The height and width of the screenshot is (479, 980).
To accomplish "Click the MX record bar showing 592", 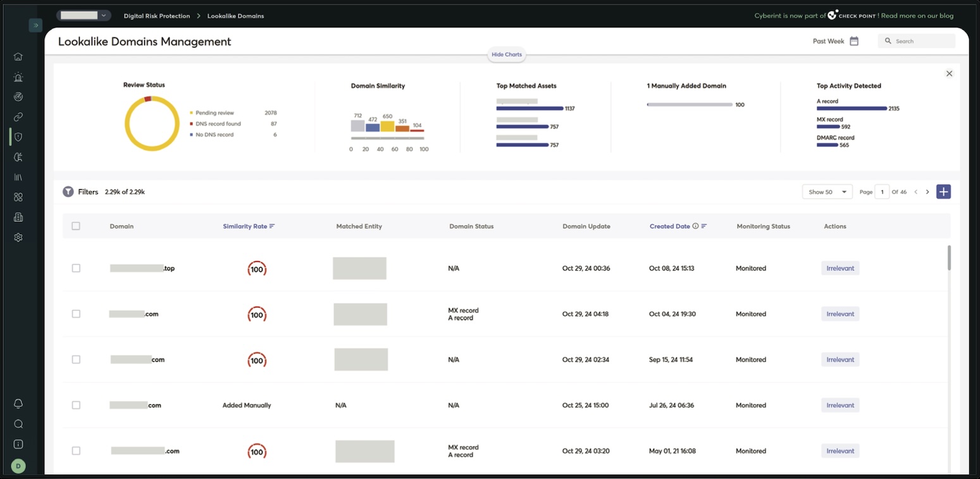I will [x=828, y=127].
